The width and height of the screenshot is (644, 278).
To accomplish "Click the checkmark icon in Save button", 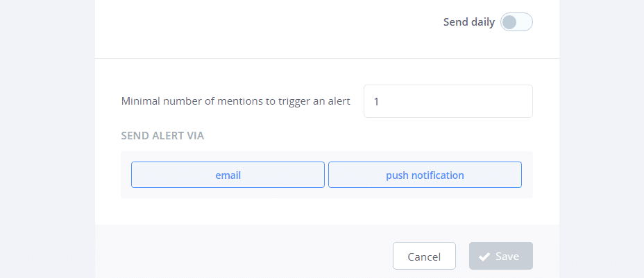I will (484, 257).
